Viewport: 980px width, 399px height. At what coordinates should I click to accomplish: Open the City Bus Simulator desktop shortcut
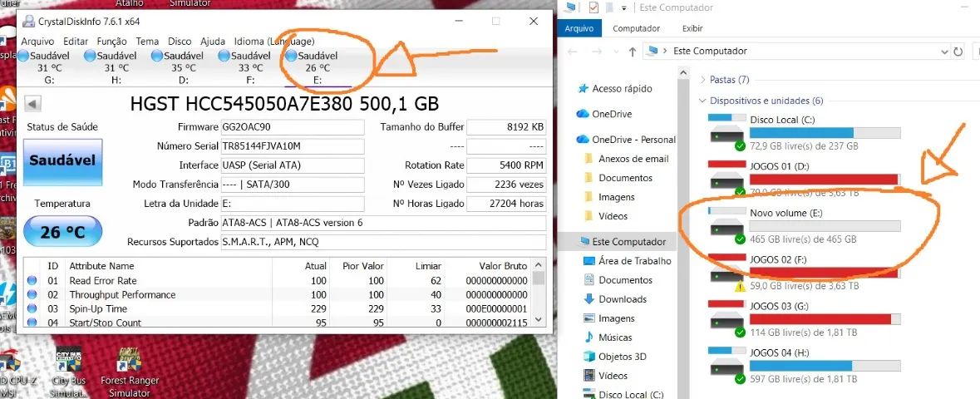tap(69, 372)
